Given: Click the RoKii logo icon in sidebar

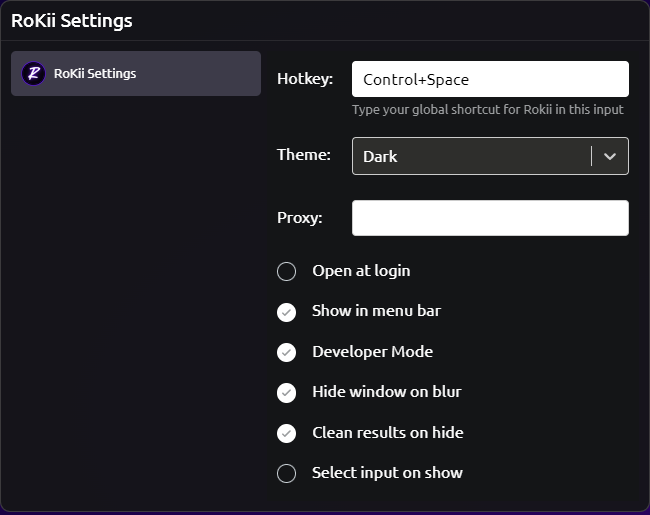Looking at the screenshot, I should coord(34,74).
